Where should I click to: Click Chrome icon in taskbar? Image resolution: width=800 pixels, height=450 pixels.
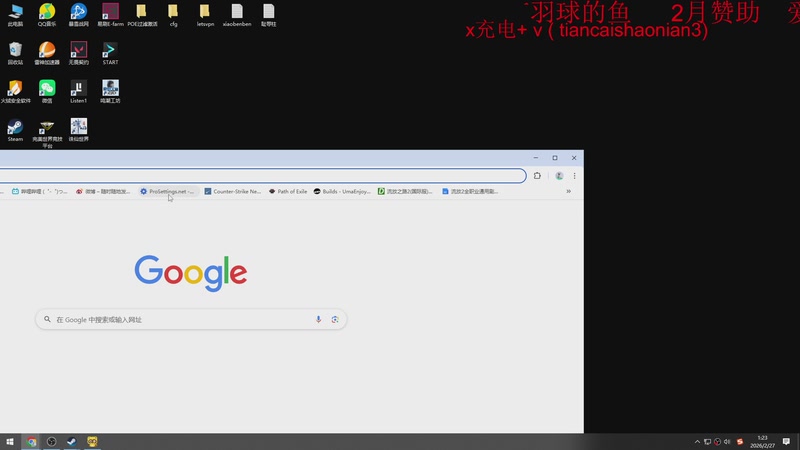(x=32, y=442)
